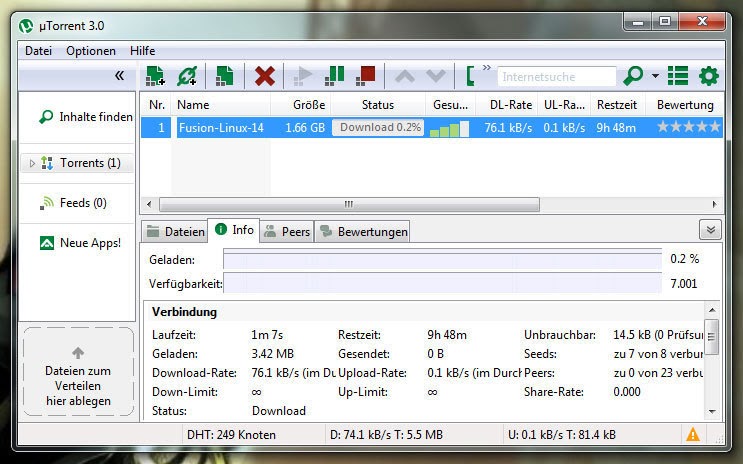The width and height of the screenshot is (743, 464).
Task: Click the green health bars indicator
Action: [449, 129]
